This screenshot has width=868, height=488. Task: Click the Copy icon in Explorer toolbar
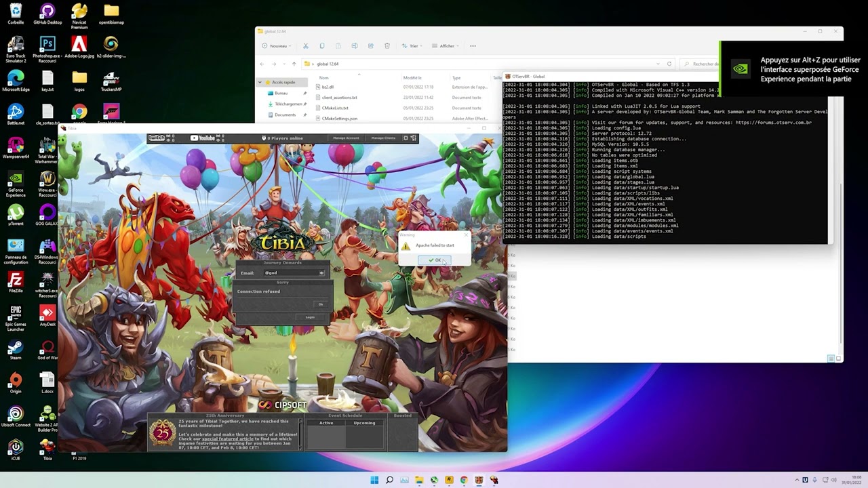[322, 46]
